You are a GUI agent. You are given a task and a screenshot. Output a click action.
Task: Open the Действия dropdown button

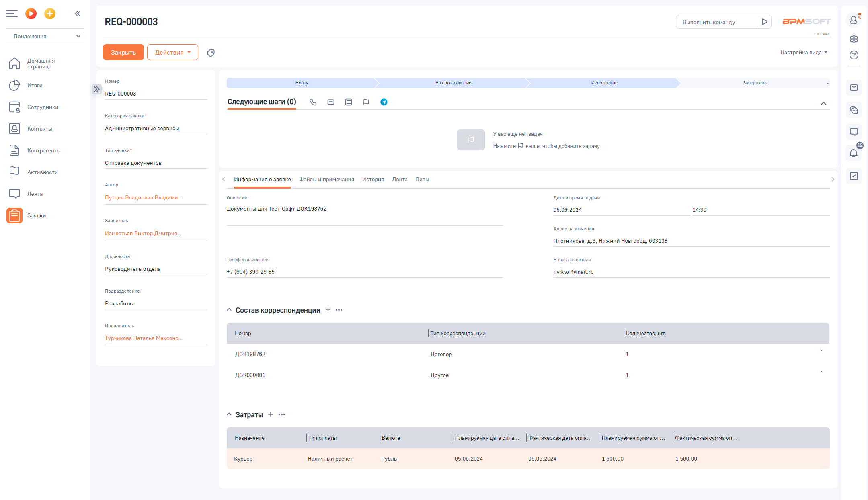(172, 52)
